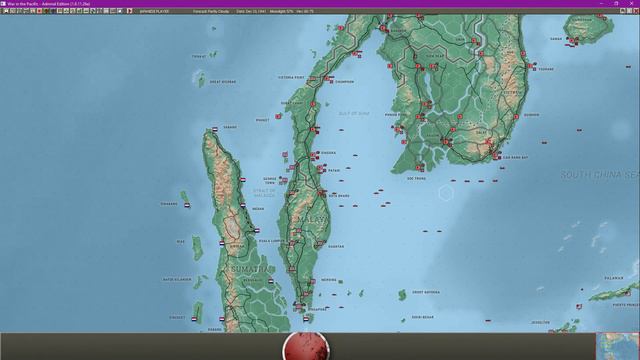Image resolution: width=640 pixels, height=360 pixels.
Task: Select the Cam Ranh Bay base icon
Action: coord(495,156)
